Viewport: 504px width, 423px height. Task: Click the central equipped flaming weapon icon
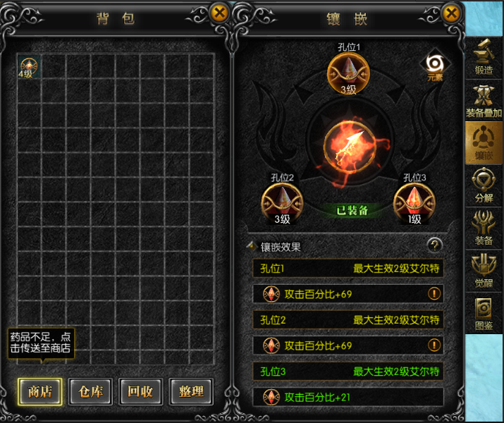click(x=350, y=147)
